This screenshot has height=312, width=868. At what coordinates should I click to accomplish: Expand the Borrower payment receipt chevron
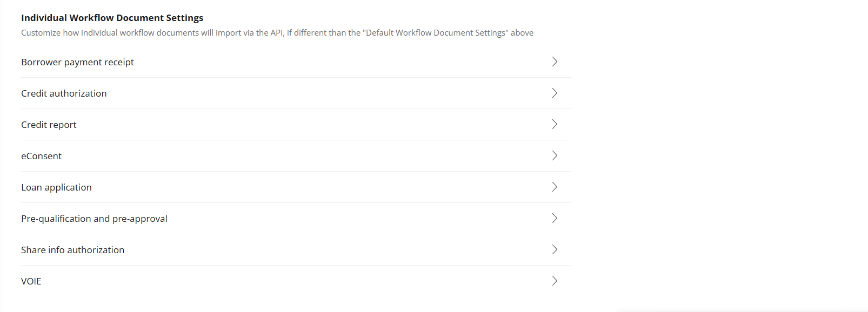[x=555, y=62]
